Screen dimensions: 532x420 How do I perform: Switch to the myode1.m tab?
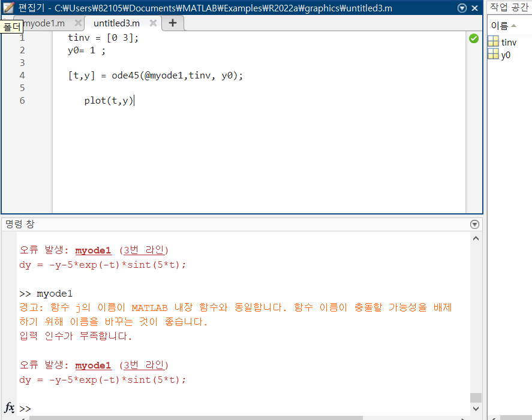point(44,23)
